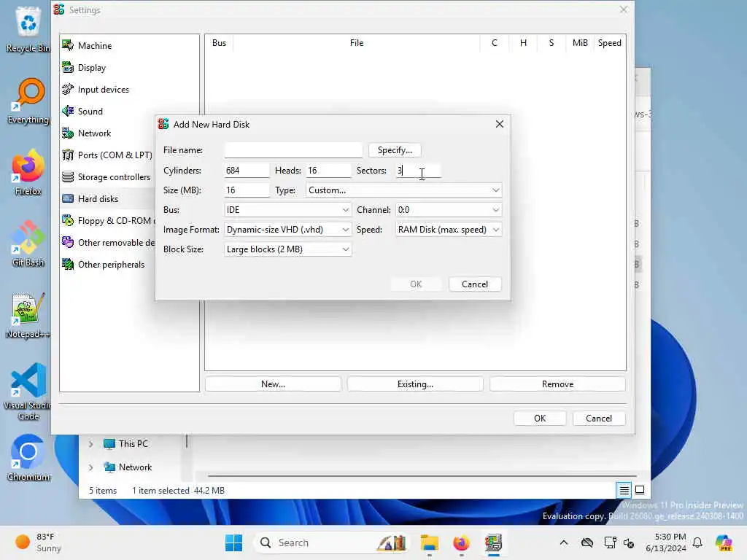The image size is (747, 560).
Task: Select Other removable devices category
Action: pyautogui.click(x=108, y=243)
